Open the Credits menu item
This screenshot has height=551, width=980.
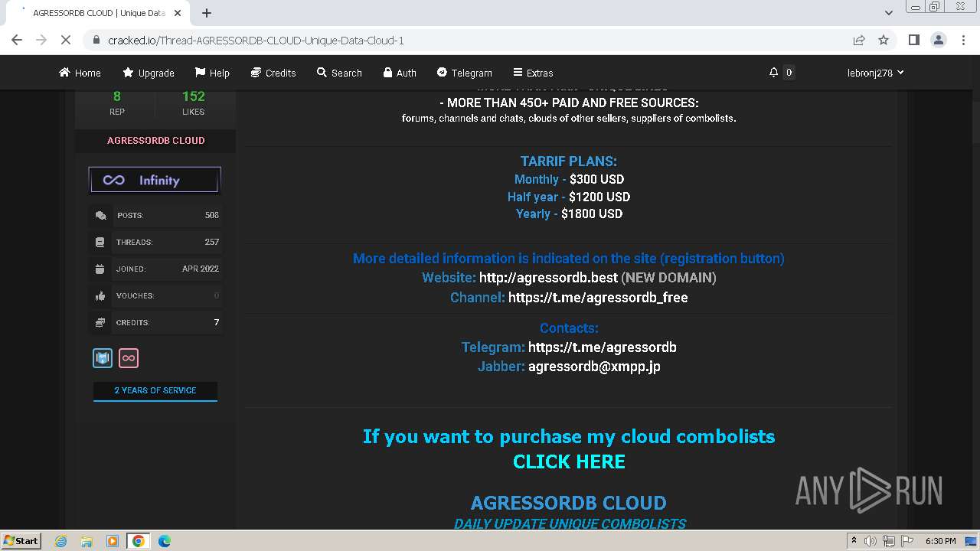pos(273,73)
